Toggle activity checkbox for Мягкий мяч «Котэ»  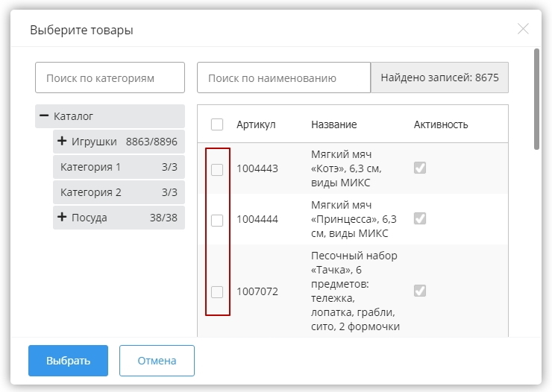pyautogui.click(x=420, y=168)
